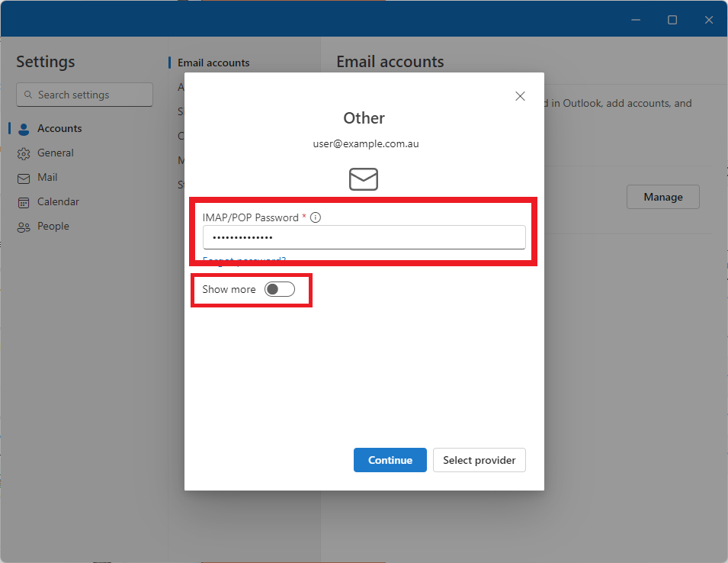Click the People icon in the sidebar

(x=24, y=226)
